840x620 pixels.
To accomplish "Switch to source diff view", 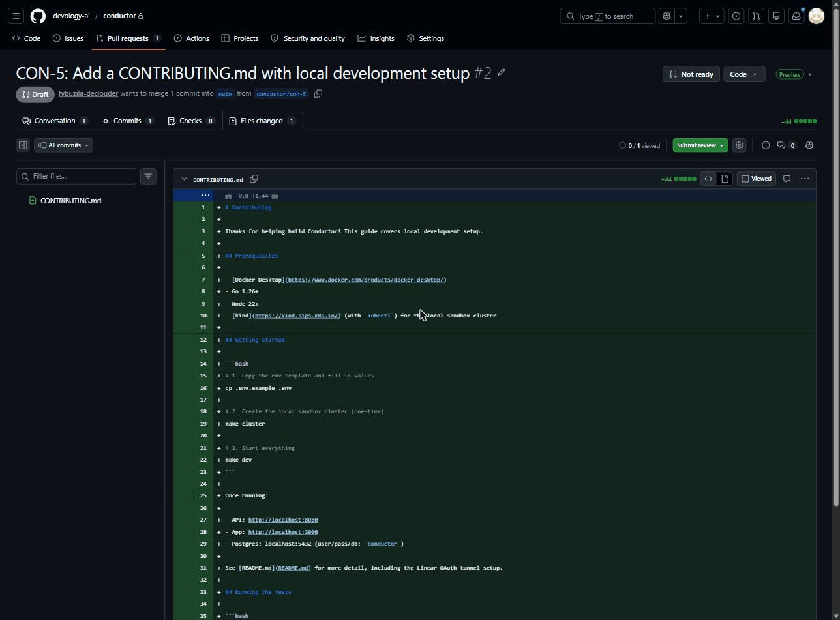I will 708,179.
